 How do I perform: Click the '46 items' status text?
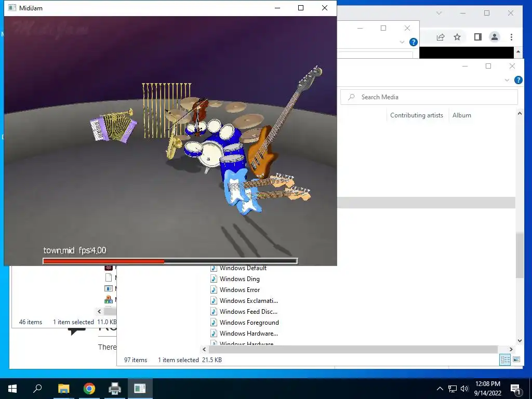(x=31, y=322)
